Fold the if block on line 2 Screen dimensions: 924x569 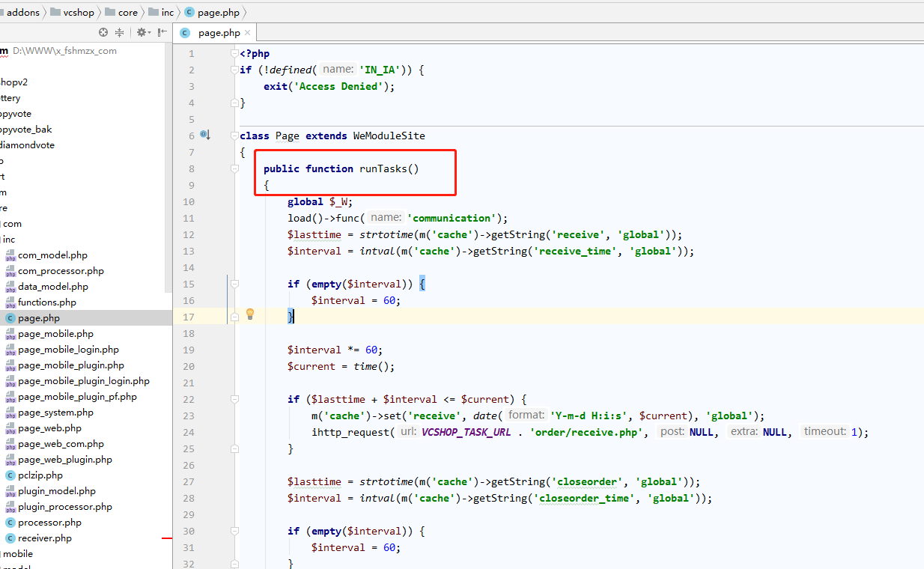point(234,70)
